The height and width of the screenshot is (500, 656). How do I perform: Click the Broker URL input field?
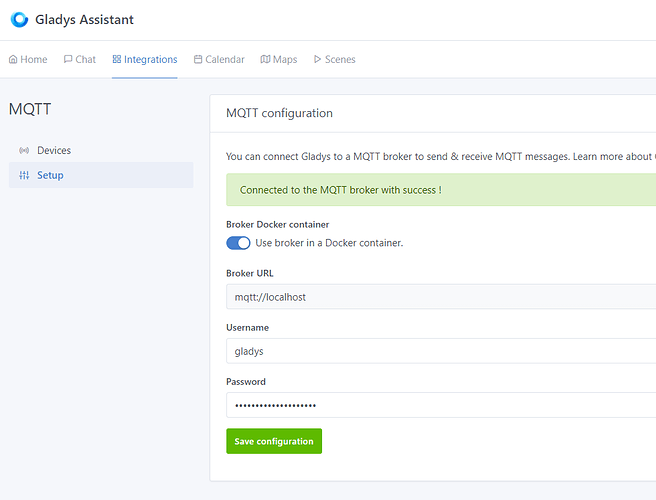click(441, 297)
